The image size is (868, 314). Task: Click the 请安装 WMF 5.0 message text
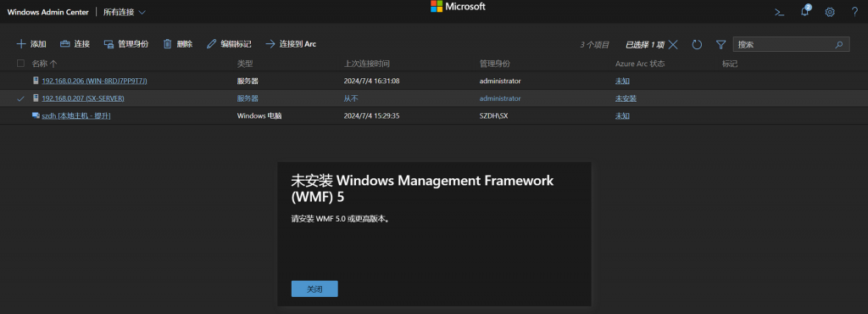(x=341, y=219)
